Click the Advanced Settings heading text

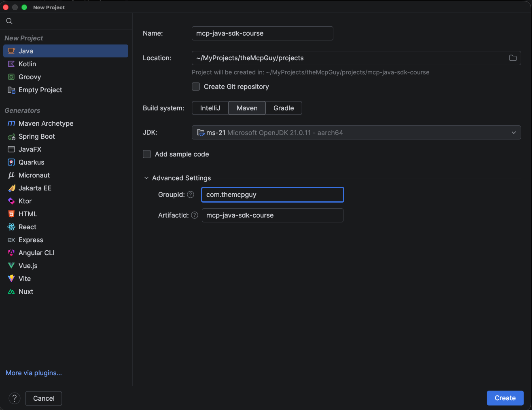click(181, 178)
